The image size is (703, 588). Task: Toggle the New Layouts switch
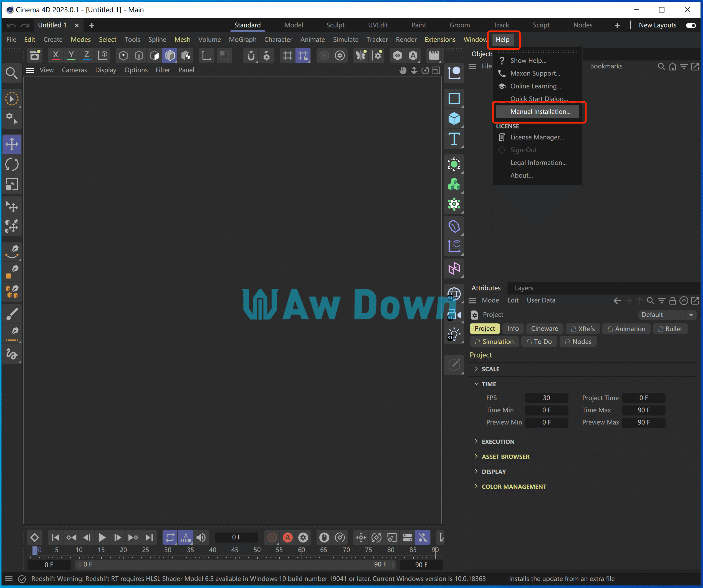[x=691, y=25]
